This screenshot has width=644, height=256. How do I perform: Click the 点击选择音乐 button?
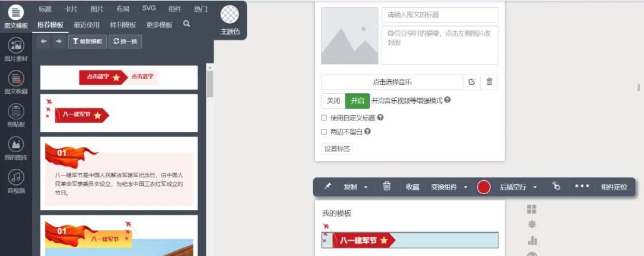click(x=392, y=82)
